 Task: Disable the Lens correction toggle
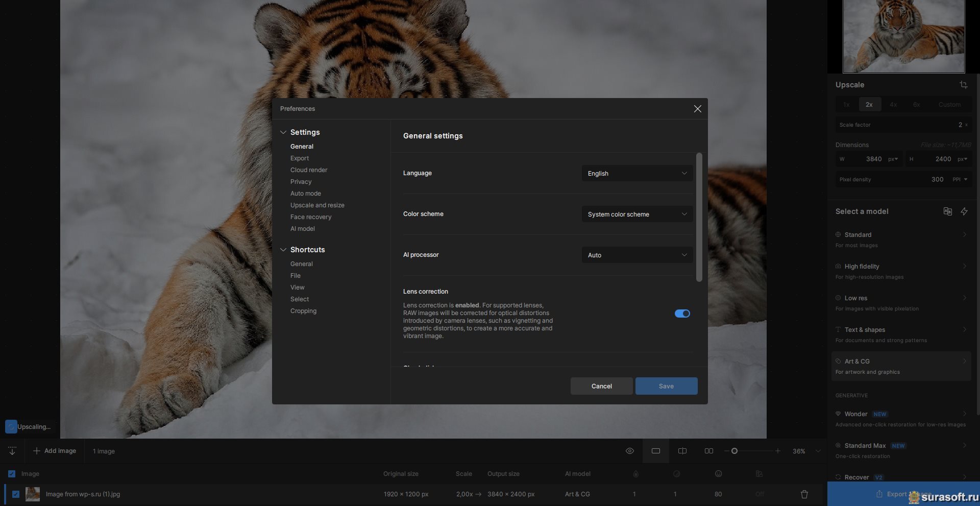pos(682,314)
